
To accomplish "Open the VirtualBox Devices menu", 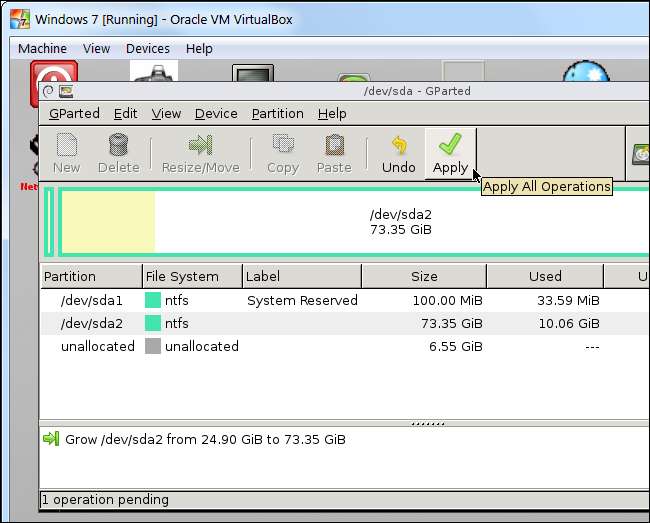I will (147, 48).
